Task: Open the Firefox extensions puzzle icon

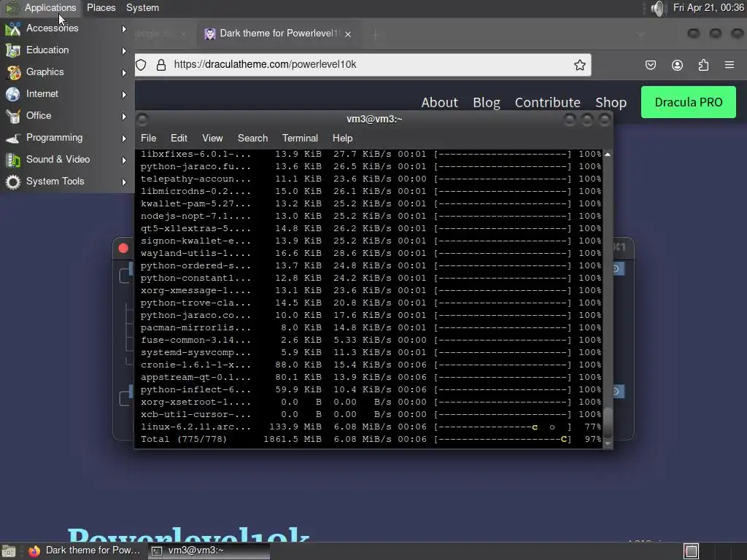Action: tap(703, 65)
